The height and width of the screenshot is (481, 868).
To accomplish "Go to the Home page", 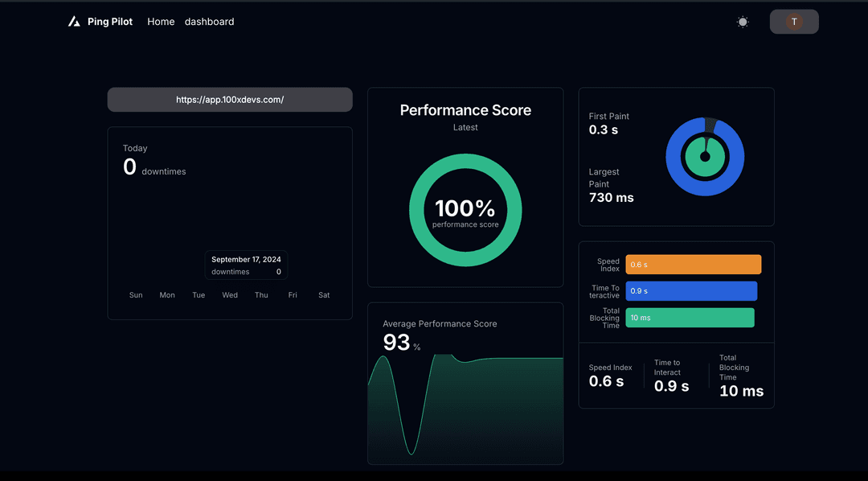I will (x=161, y=22).
